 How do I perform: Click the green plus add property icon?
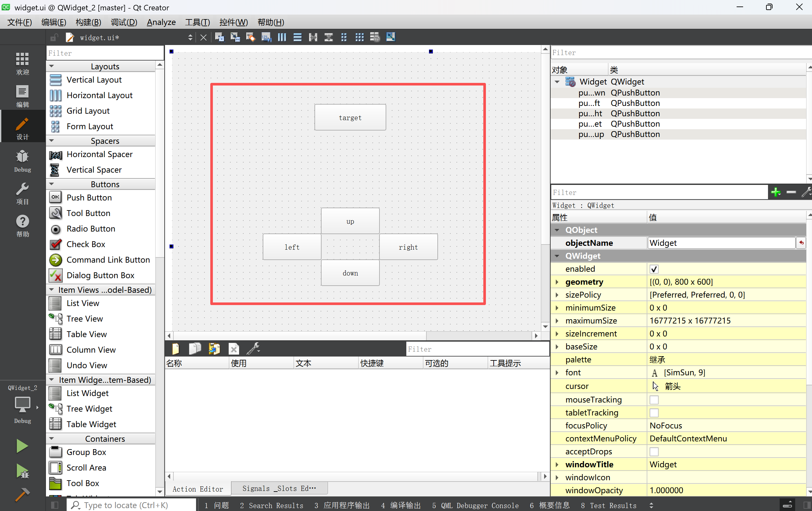(775, 192)
